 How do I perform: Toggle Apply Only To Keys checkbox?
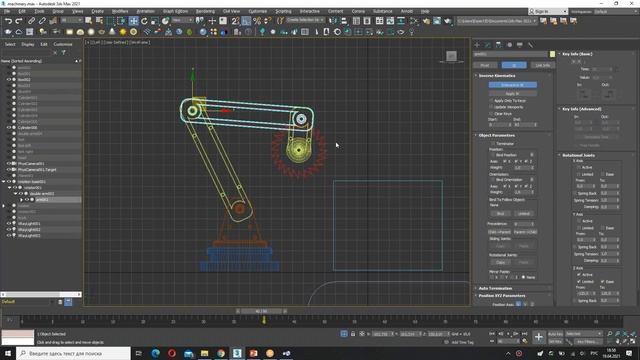click(491, 100)
